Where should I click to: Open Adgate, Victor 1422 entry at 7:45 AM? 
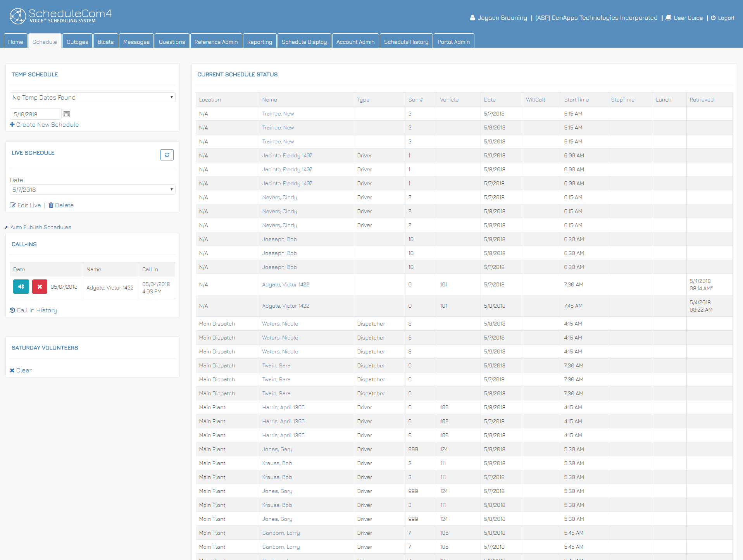(286, 306)
